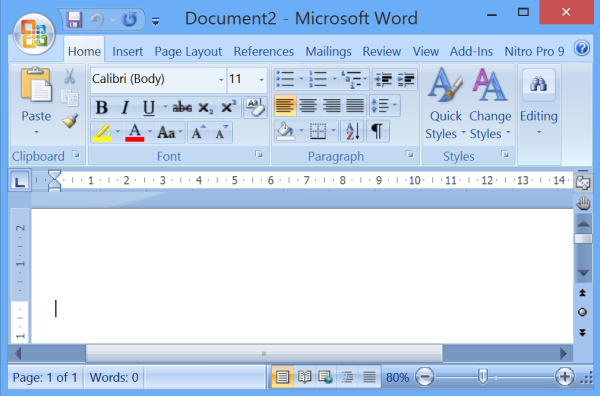
Task: Click the Shrink Font icon
Action: click(221, 133)
